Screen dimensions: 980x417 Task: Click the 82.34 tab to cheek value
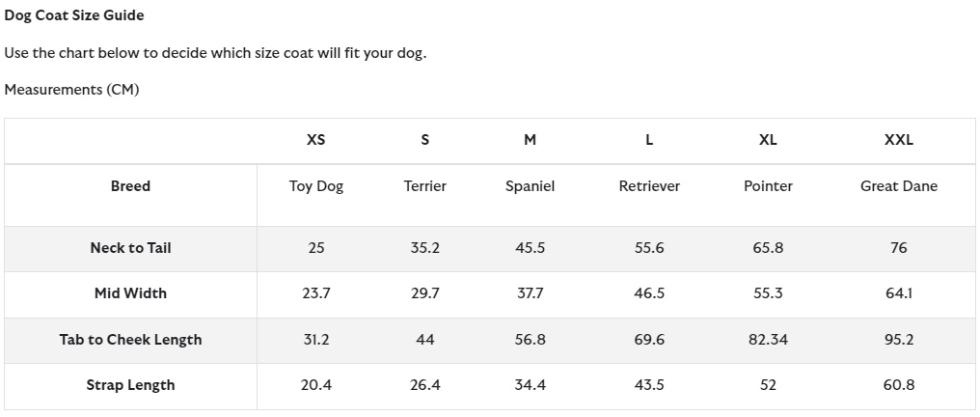[768, 340]
